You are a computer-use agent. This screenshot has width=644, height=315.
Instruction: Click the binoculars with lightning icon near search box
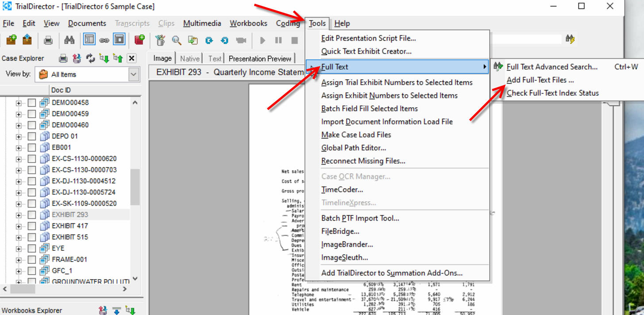point(570,39)
